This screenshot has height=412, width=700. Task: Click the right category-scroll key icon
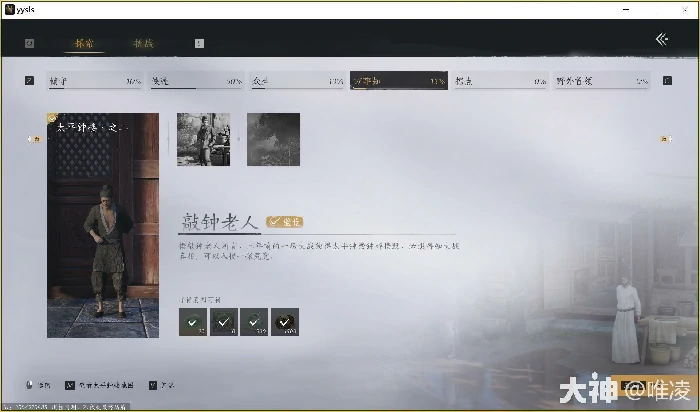coord(667,80)
